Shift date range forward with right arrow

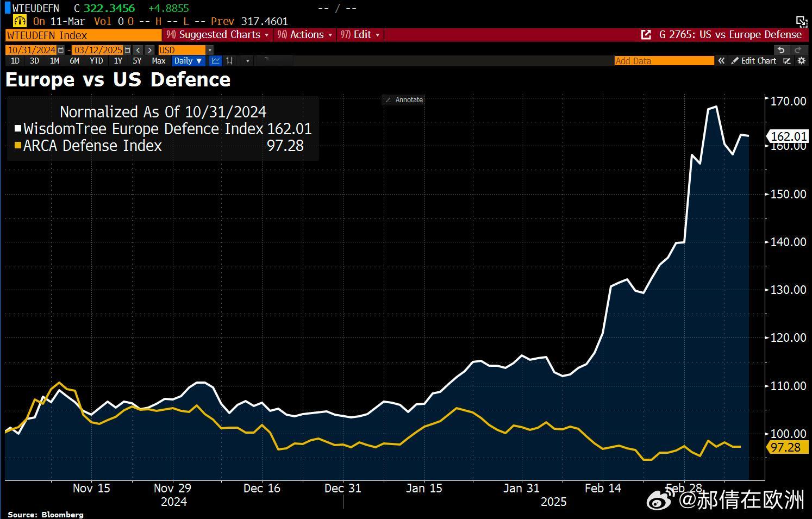pos(149,50)
